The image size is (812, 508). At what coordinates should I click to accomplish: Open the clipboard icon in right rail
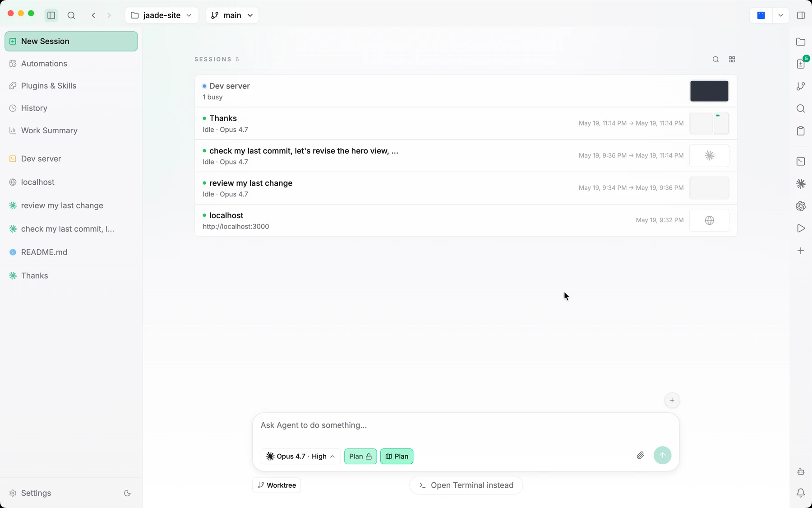801,131
